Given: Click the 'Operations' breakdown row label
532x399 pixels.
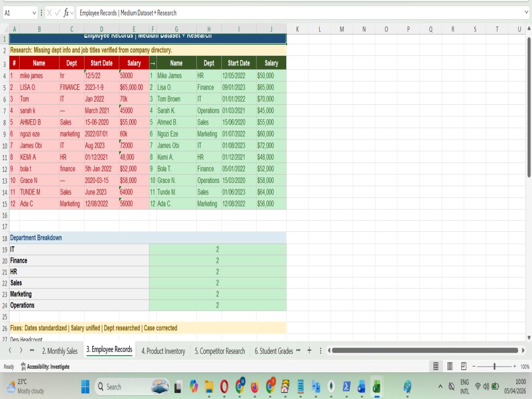Looking at the screenshot, I should (x=79, y=305).
